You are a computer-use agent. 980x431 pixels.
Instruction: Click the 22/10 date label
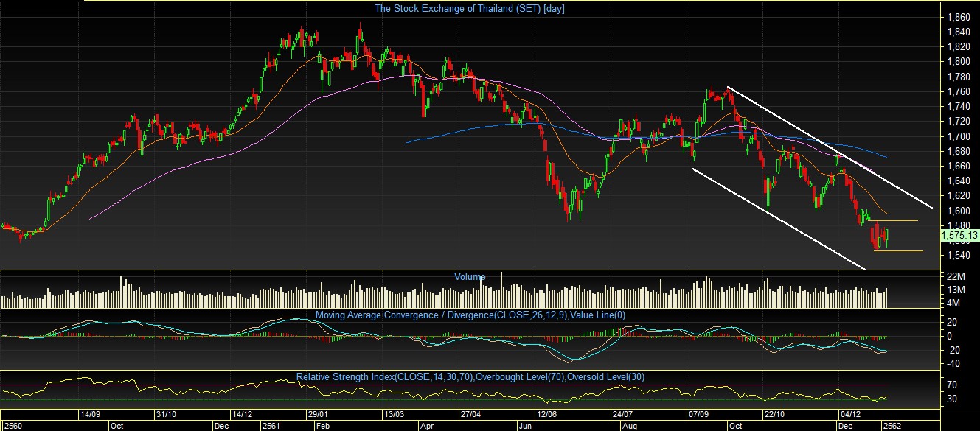tap(776, 414)
